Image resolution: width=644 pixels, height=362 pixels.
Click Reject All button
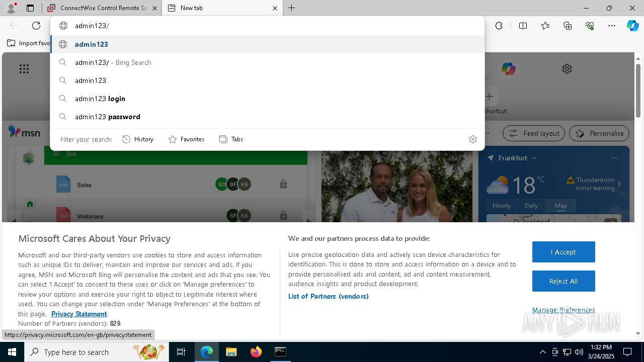click(x=563, y=281)
